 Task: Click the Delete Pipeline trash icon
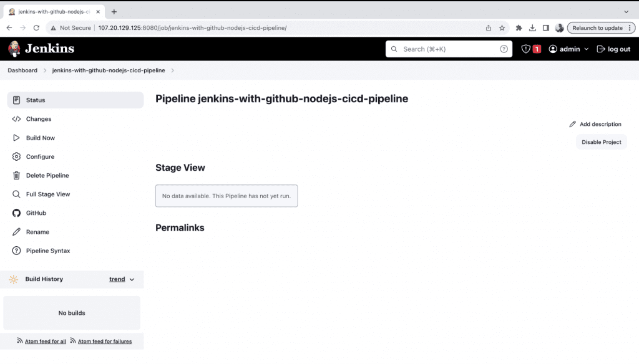(x=16, y=176)
